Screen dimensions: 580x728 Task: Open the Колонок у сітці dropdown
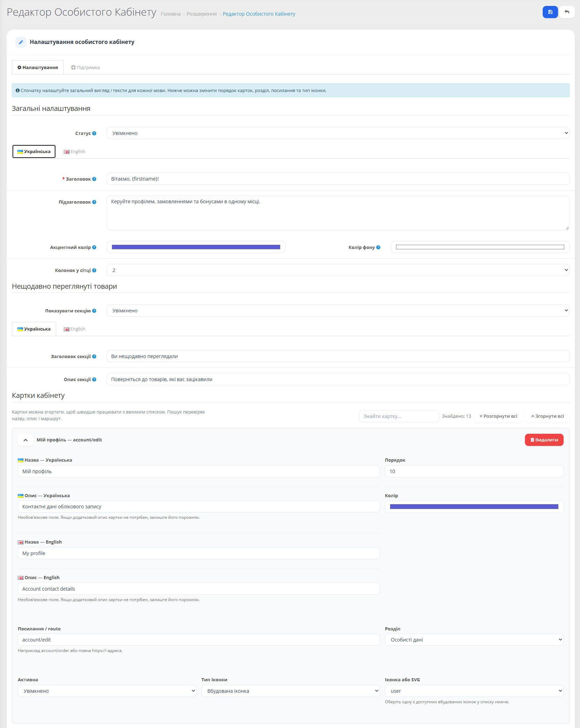[338, 270]
